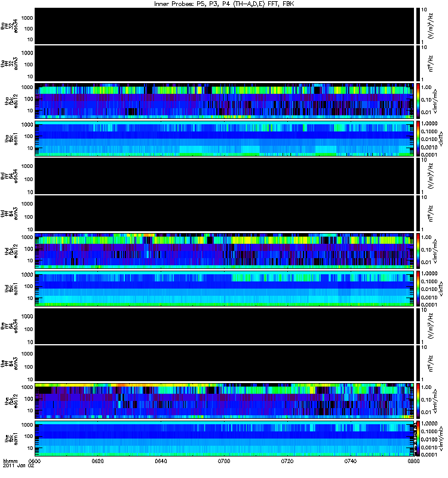
Task: Select the 0800 time axis label
Action: pyautogui.click(x=413, y=461)
